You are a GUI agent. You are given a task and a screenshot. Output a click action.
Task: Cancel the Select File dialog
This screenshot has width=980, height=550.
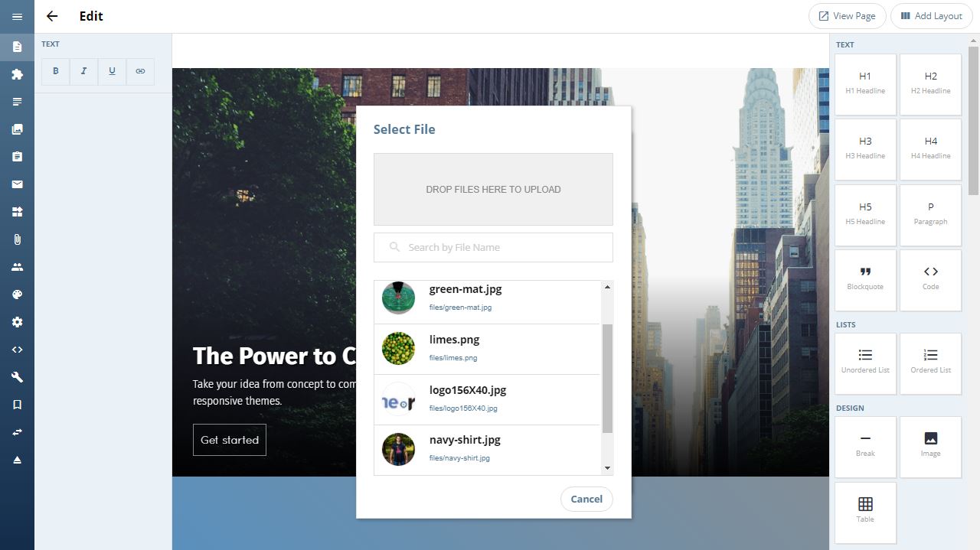(586, 499)
